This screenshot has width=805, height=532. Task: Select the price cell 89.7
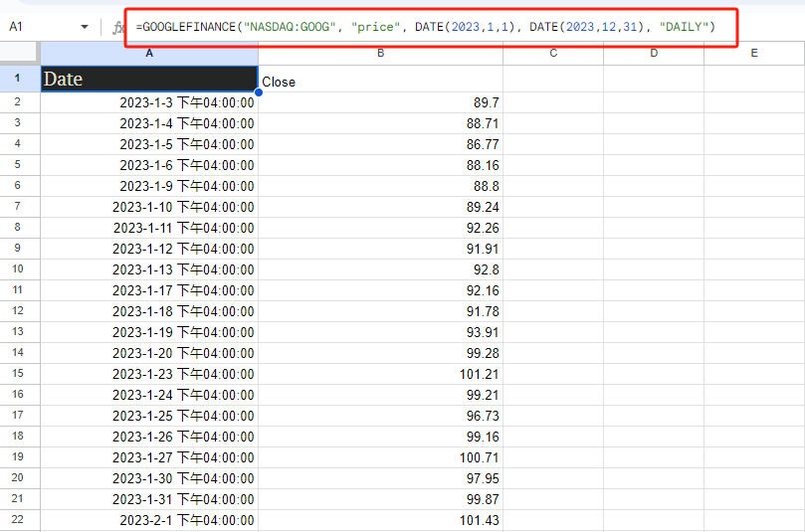click(x=380, y=102)
